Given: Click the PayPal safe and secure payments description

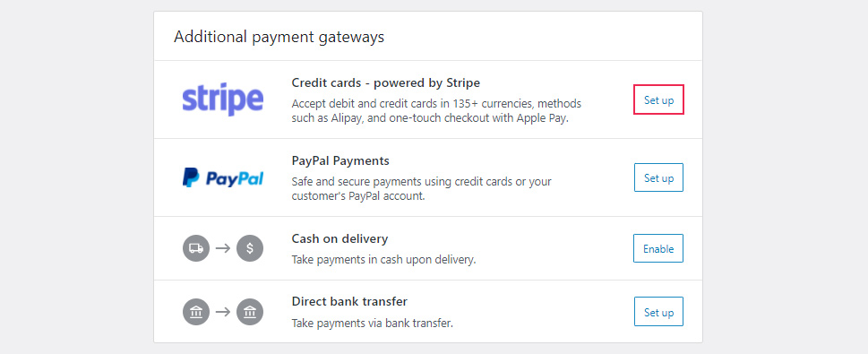Looking at the screenshot, I should pos(421,189).
